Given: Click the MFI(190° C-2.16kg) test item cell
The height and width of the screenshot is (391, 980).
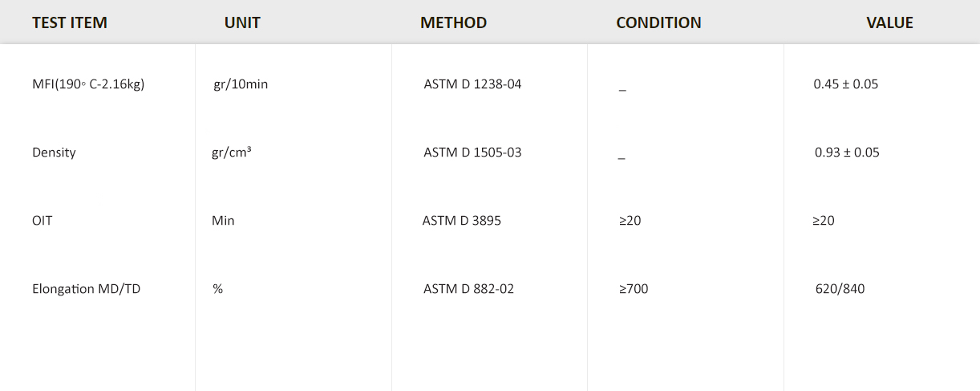Looking at the screenshot, I should [x=88, y=83].
